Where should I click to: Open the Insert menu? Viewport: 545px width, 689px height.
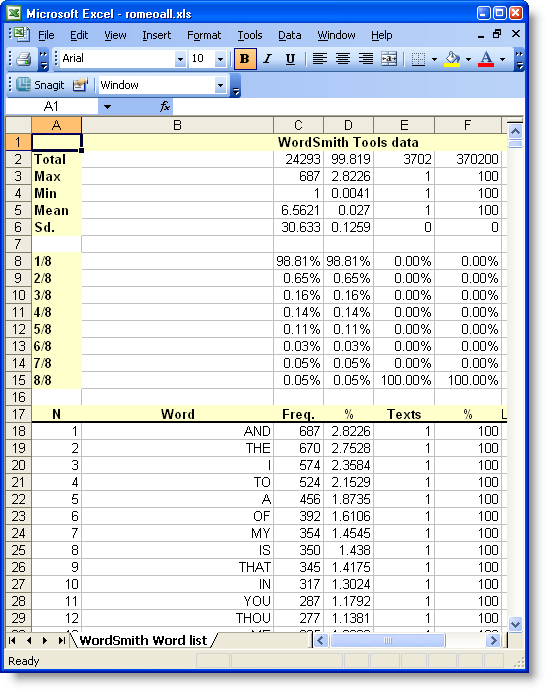pos(156,35)
